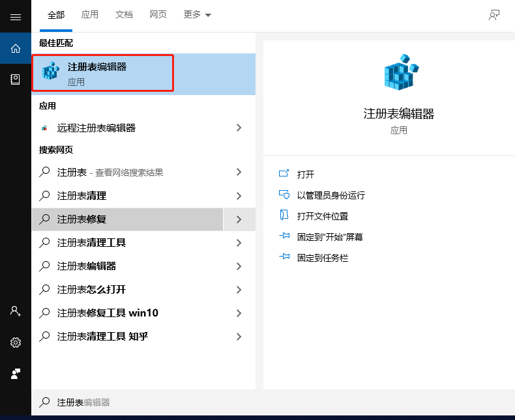Switch to the 网页 tab
515x420 pixels.
pyautogui.click(x=158, y=15)
